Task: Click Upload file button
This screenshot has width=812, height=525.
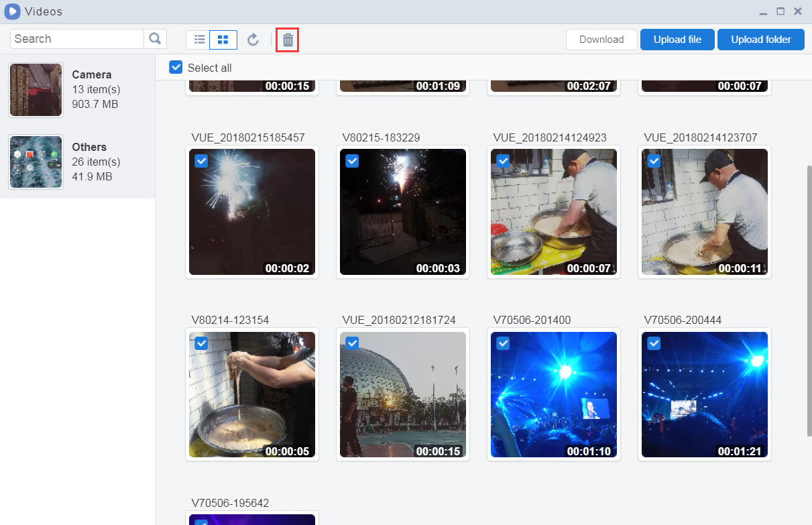Action: [677, 40]
